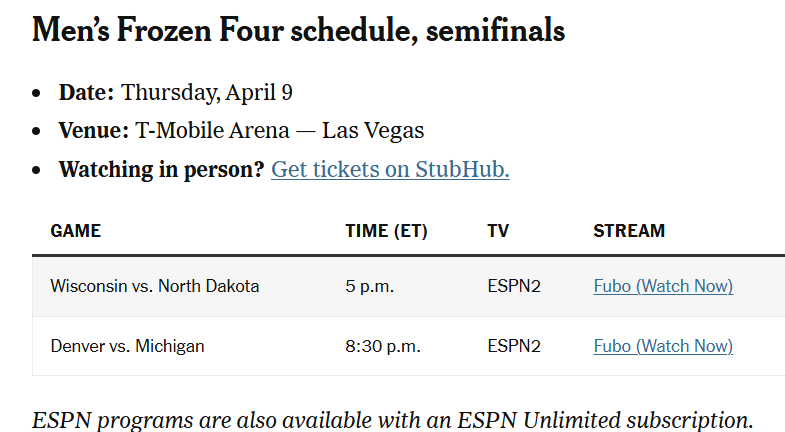Click the Men's Frozen Four schedule heading
The height and width of the screenshot is (432, 785).
tap(298, 31)
